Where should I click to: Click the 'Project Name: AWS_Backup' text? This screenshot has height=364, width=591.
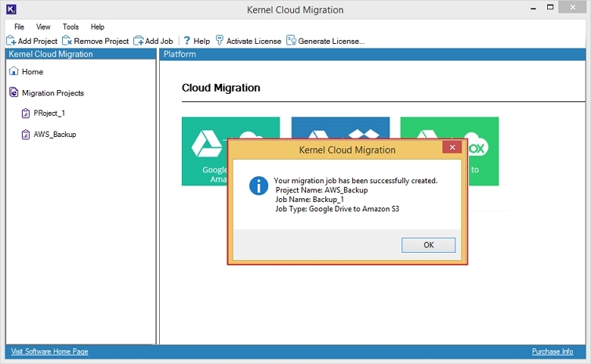point(321,190)
